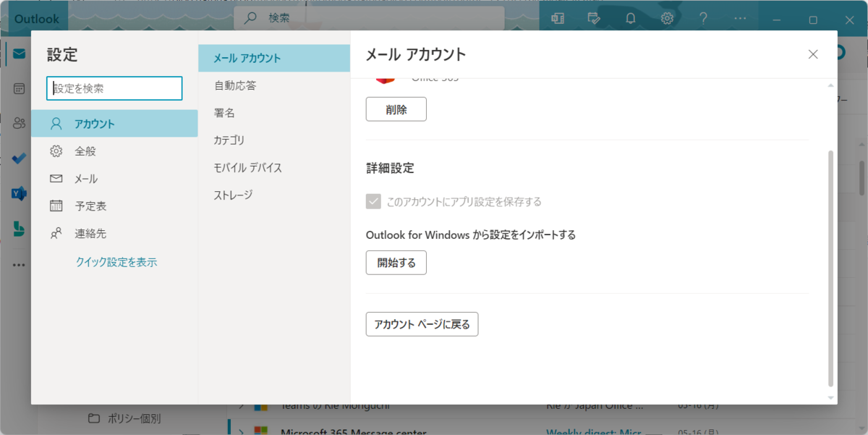Expand Teams の Rie conversation chevron

241,406
